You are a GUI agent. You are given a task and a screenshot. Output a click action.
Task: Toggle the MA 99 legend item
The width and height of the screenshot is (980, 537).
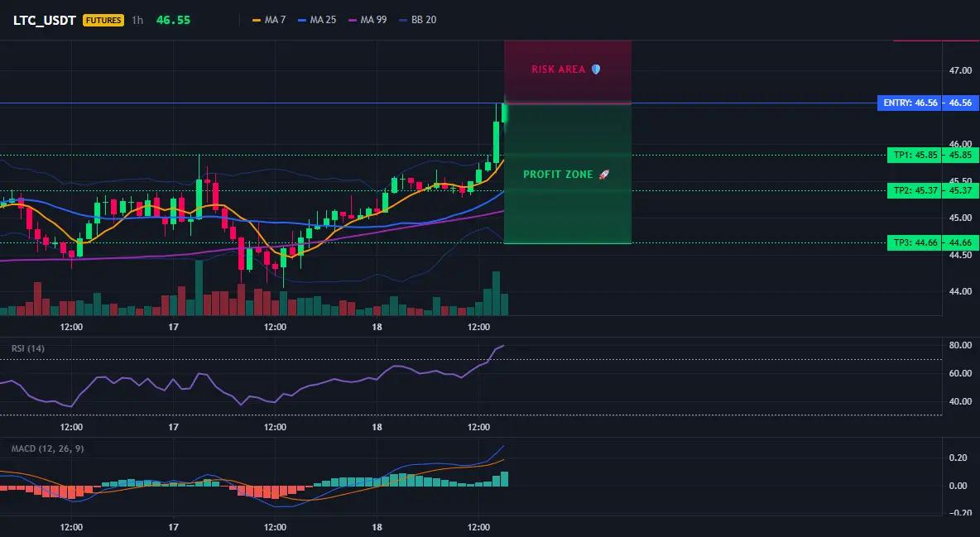(x=367, y=20)
